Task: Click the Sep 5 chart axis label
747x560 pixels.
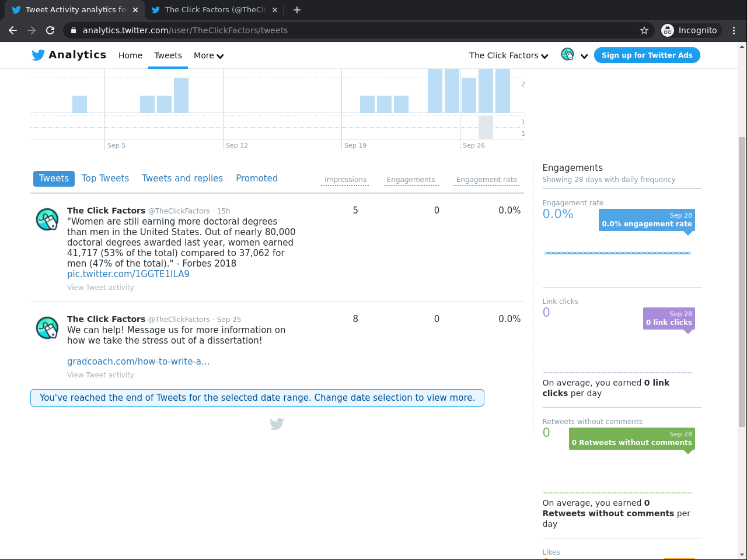Action: click(116, 145)
